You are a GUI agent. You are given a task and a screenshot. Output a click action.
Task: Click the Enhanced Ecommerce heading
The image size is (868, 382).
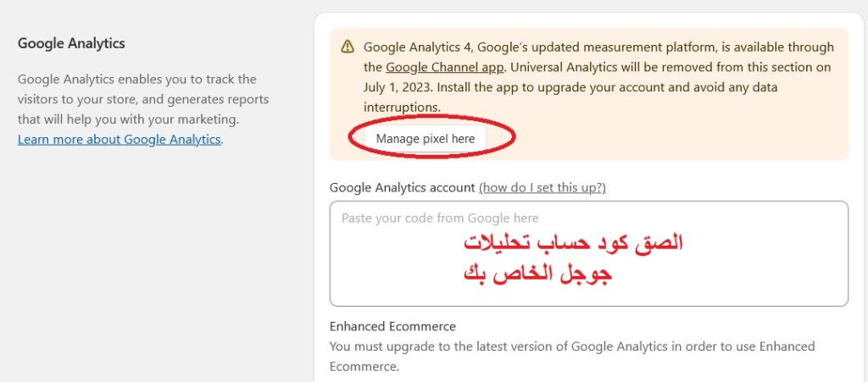pos(392,326)
